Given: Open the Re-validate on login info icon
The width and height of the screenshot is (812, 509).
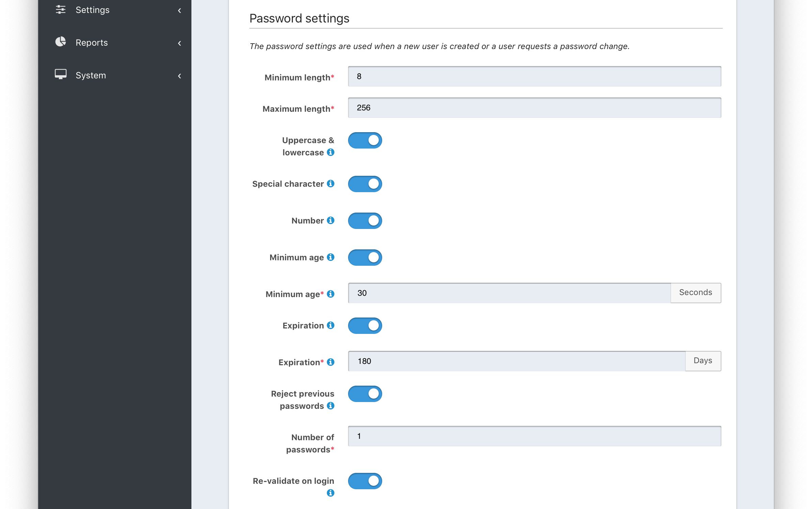Looking at the screenshot, I should (330, 493).
